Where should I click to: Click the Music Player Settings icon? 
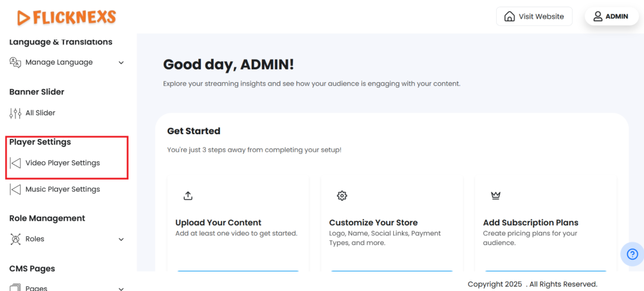[x=15, y=189]
